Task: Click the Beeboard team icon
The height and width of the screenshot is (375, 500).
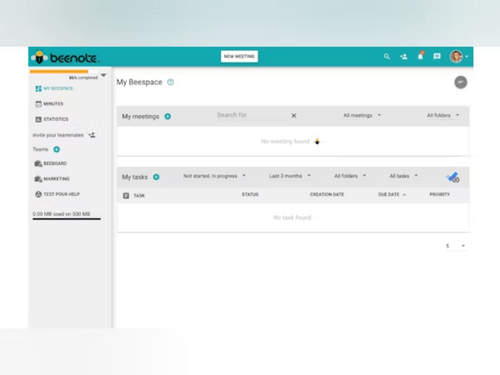Action: point(38,163)
